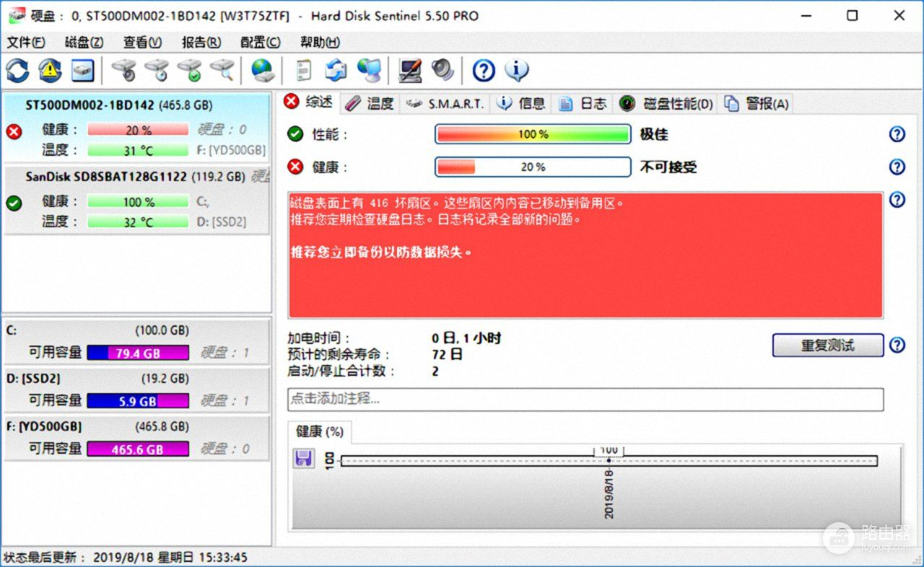Switch to the 温度 tab
This screenshot has width=924, height=567.
click(x=370, y=103)
